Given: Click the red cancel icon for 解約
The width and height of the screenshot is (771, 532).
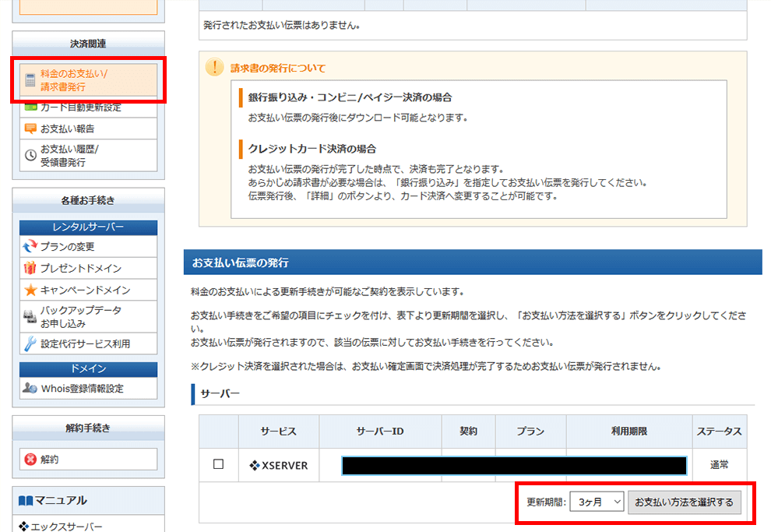Looking at the screenshot, I should point(30,460).
